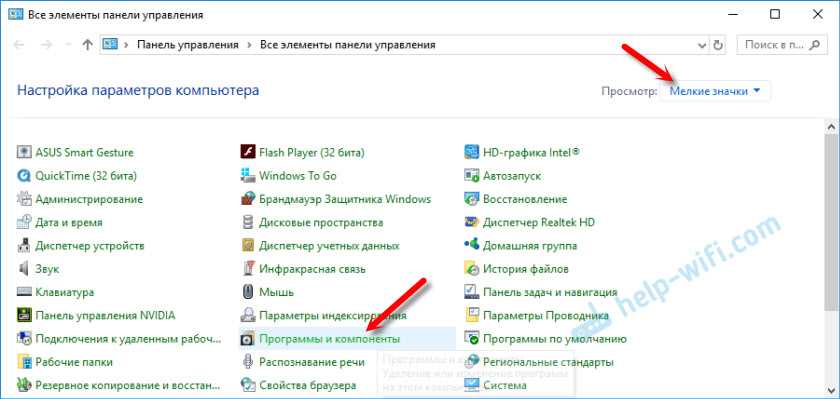The width and height of the screenshot is (840, 399).
Task: Click the Flash Player (32 бита) icon
Action: tap(248, 153)
